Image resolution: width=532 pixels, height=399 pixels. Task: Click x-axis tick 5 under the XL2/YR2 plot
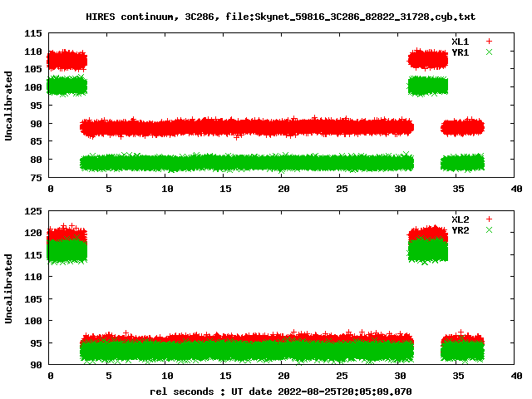(109, 376)
